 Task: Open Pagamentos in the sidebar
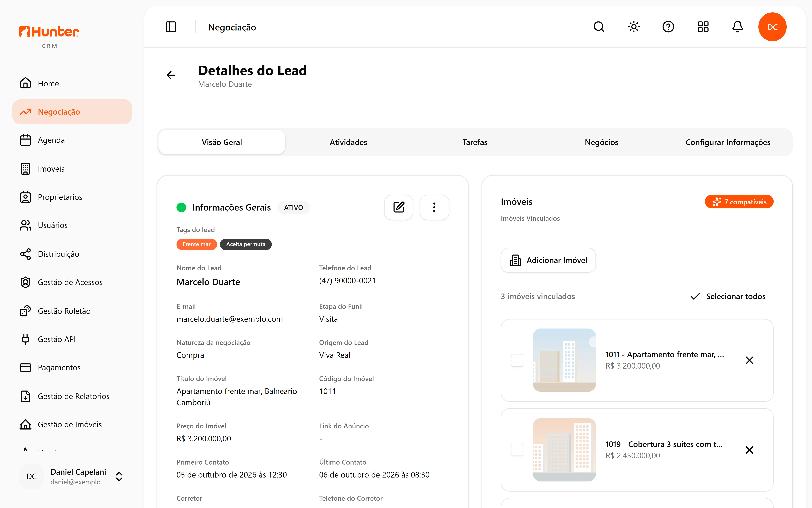[x=72, y=368]
